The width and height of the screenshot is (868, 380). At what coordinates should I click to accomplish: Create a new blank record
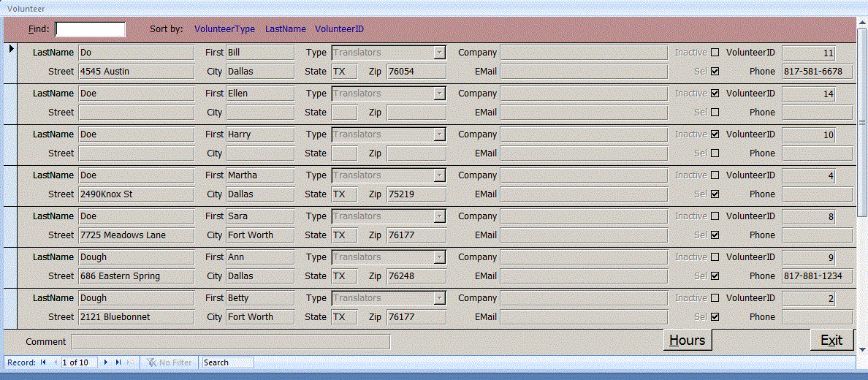pos(131,362)
